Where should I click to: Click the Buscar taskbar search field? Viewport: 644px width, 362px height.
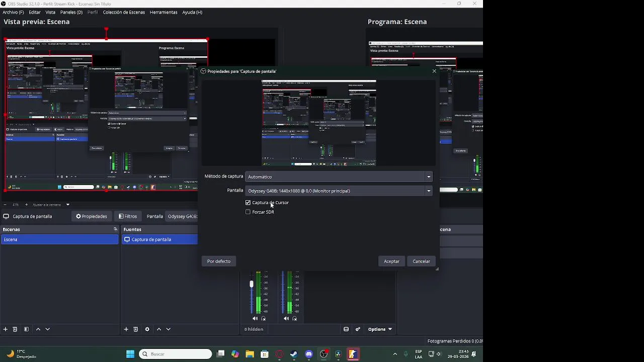(x=175, y=354)
